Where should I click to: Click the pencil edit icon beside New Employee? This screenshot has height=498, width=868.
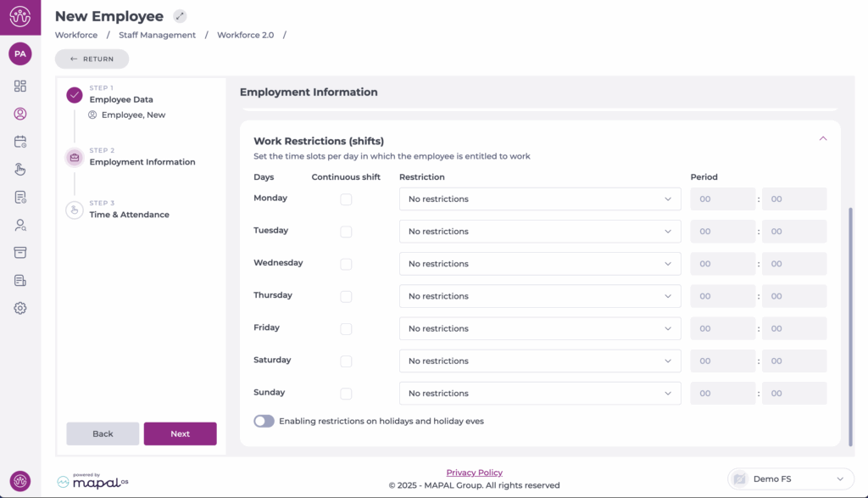178,15
